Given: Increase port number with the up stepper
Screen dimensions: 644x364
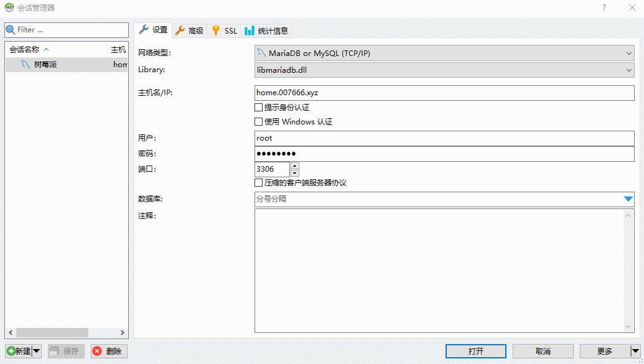Looking at the screenshot, I should [x=294, y=166].
